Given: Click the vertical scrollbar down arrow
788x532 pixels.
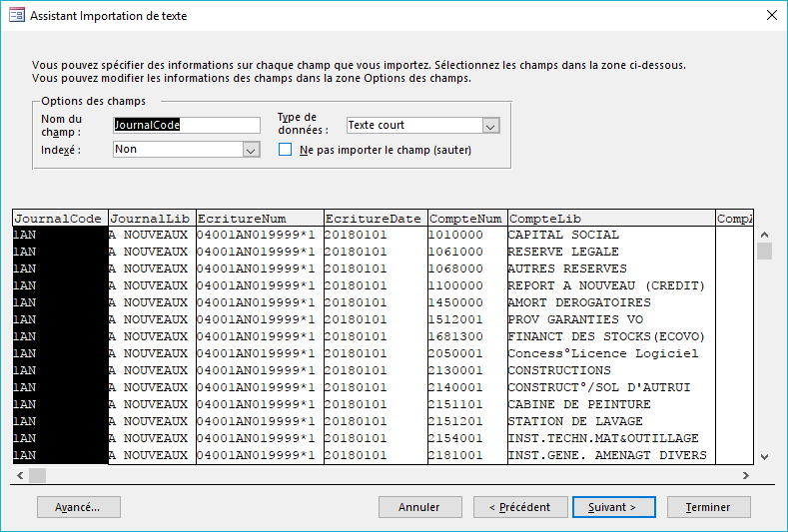Looking at the screenshot, I should point(764,457).
